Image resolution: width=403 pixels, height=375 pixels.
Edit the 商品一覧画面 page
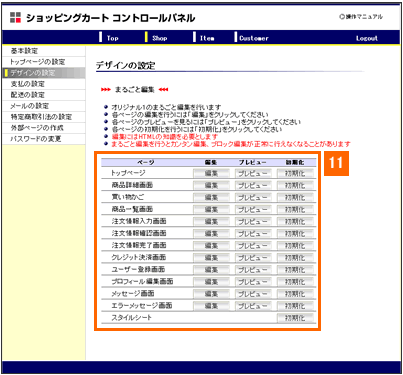click(x=211, y=209)
